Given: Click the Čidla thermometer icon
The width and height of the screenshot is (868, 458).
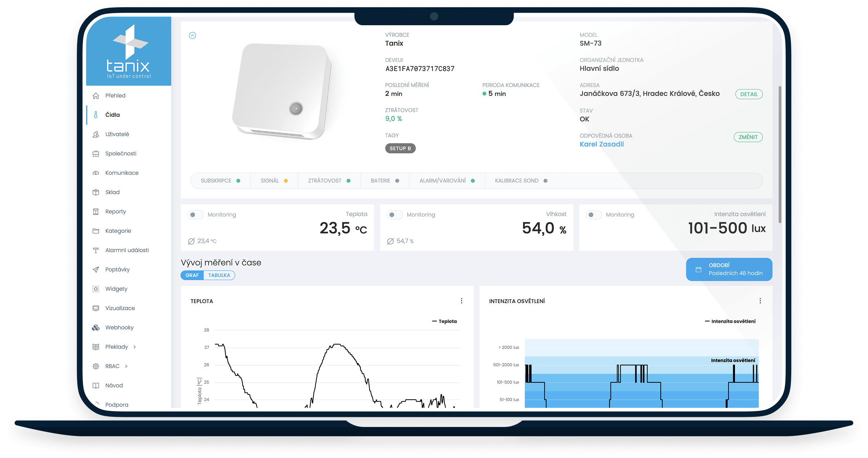Looking at the screenshot, I should [x=96, y=115].
